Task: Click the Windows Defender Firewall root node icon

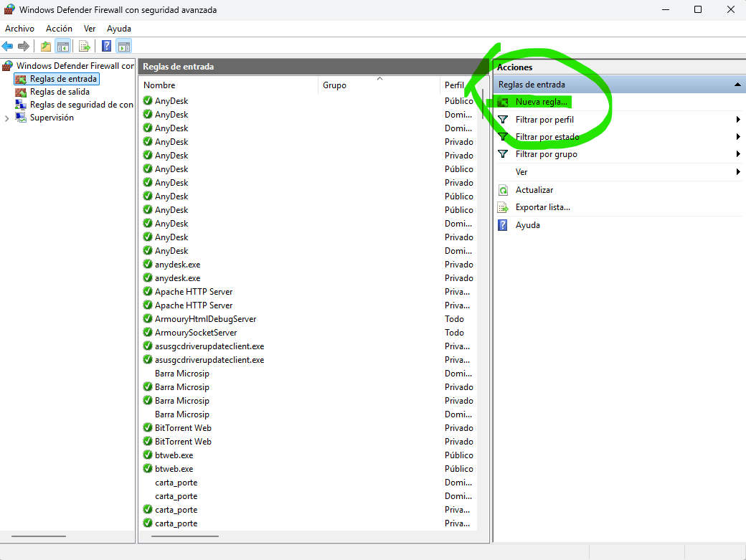Action: 8,65
